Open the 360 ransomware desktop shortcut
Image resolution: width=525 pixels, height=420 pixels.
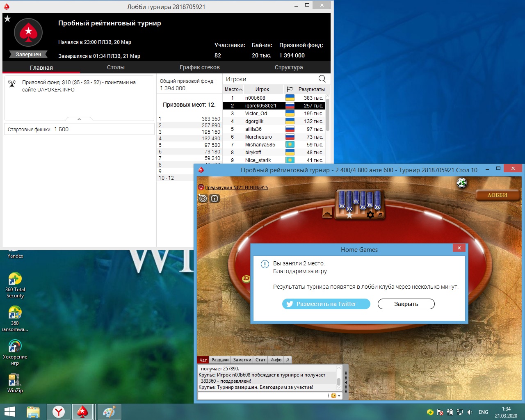coord(15,319)
